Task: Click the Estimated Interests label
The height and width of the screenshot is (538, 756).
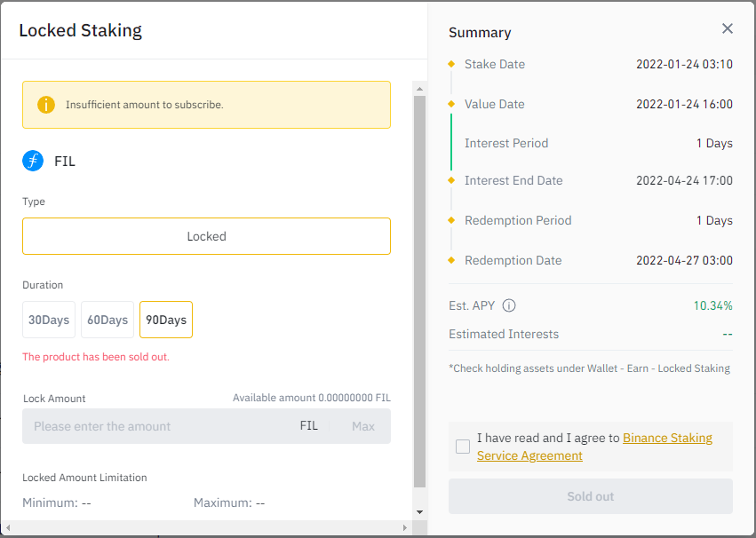Action: pyautogui.click(x=504, y=335)
